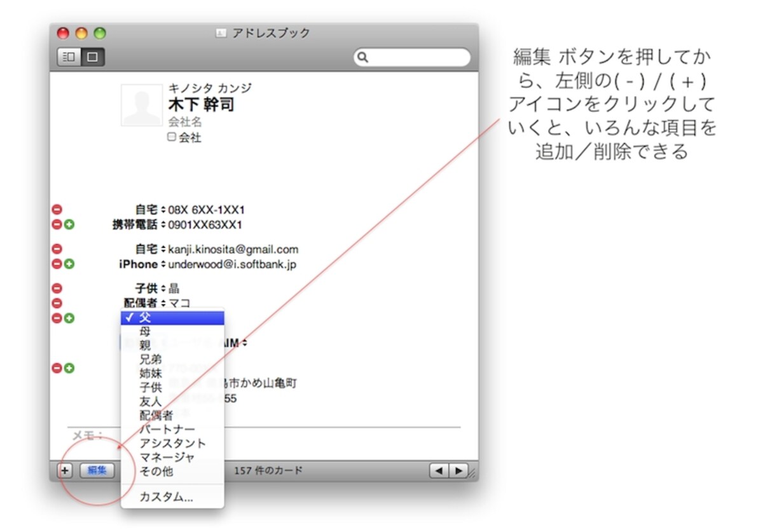The width and height of the screenshot is (763, 532).
Task: Open label dropdown for 自宅 phone number
Action: [163, 210]
